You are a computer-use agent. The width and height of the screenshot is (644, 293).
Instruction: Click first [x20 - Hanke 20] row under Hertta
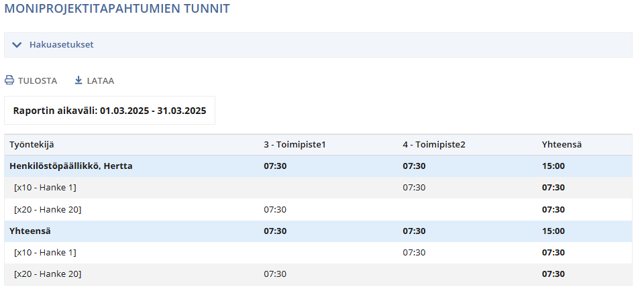pos(318,210)
